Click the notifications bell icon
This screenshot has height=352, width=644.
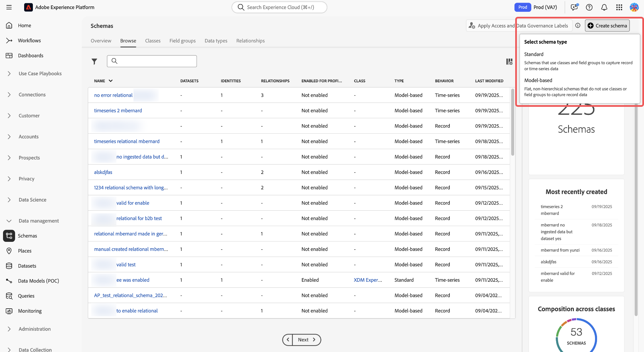click(x=604, y=7)
